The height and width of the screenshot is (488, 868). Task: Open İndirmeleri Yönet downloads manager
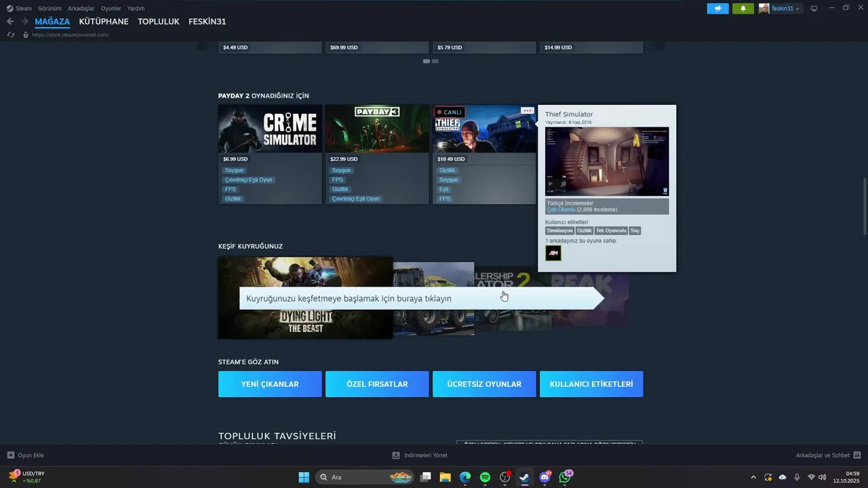[x=420, y=455]
